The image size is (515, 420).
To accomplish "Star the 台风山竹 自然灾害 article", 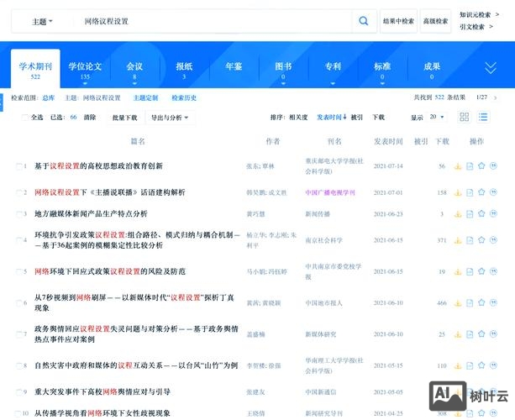I will coord(481,365).
